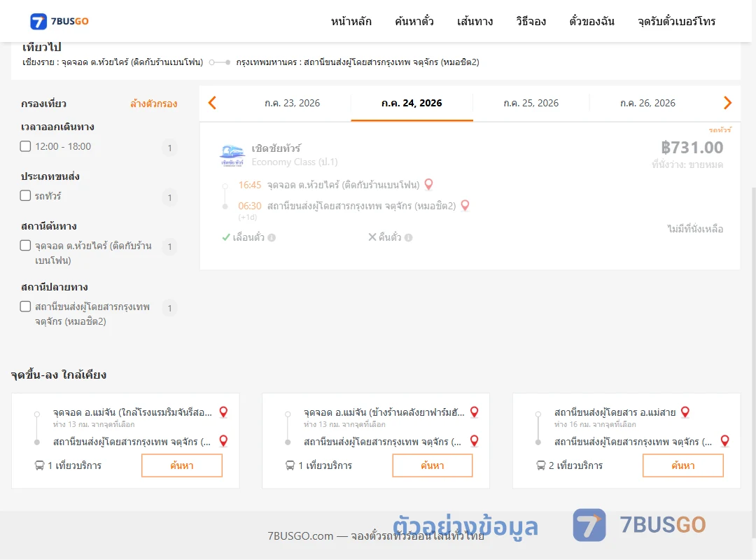Open the หน้าหลัก menu item
Image resolution: width=756 pixels, height=560 pixels.
click(351, 21)
